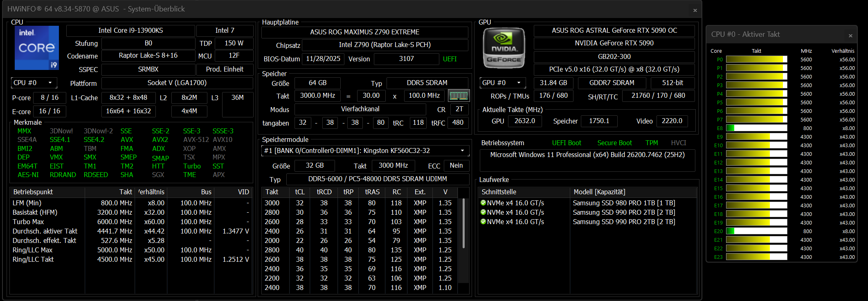Click the TPM label
The height and width of the screenshot is (301, 868).
tap(652, 143)
